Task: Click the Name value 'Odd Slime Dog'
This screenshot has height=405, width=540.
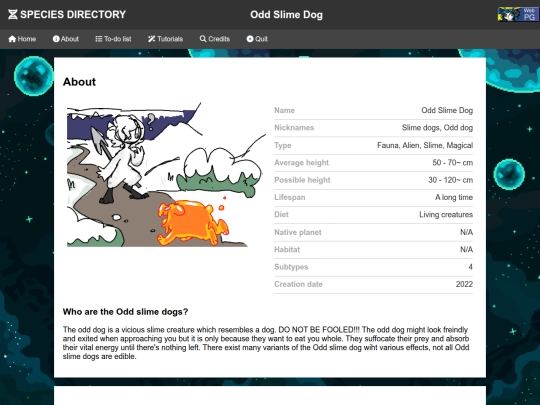Action: pyautogui.click(x=447, y=111)
